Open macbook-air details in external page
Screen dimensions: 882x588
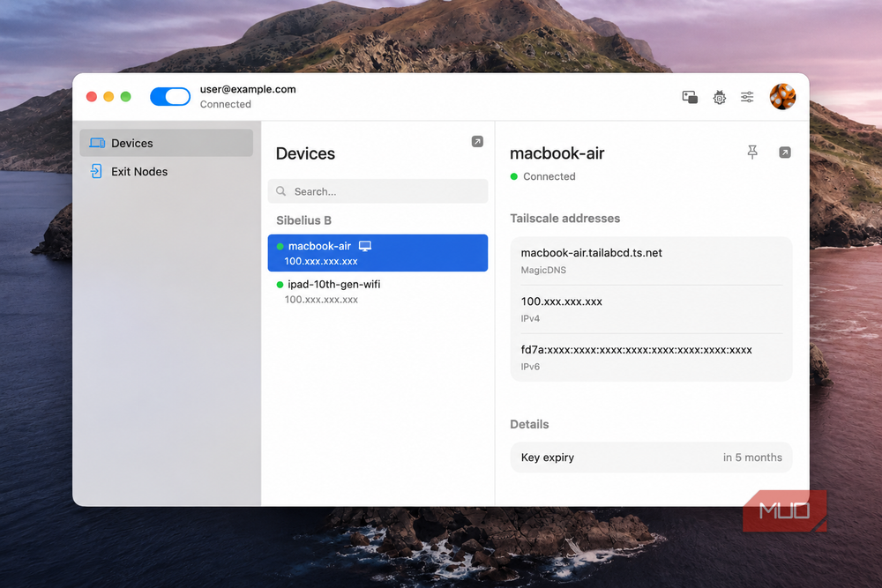pyautogui.click(x=785, y=153)
